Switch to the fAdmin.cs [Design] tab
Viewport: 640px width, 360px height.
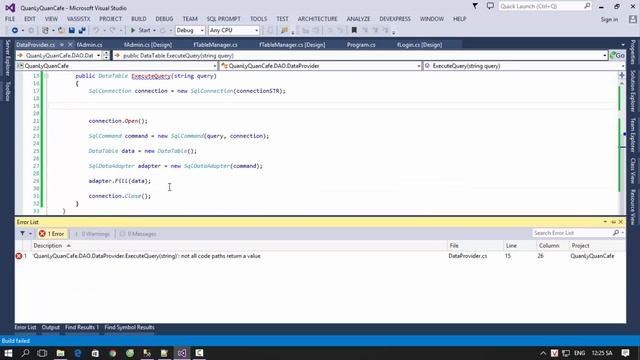coord(148,44)
